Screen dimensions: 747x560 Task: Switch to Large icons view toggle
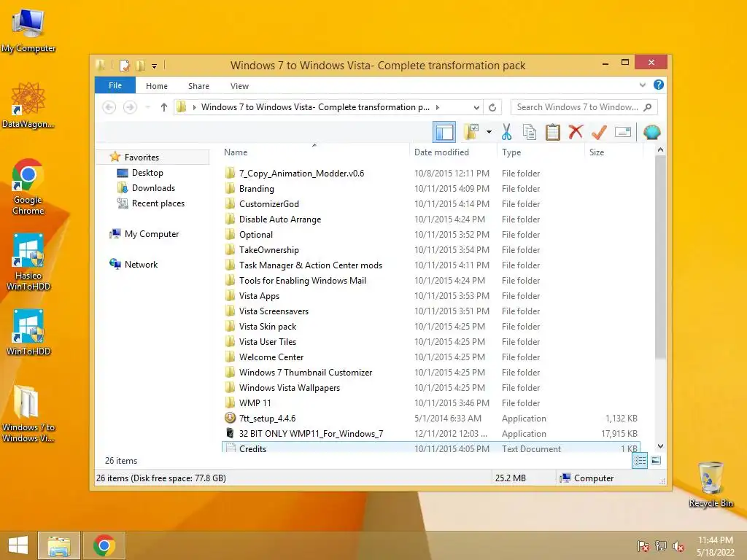[656, 461]
